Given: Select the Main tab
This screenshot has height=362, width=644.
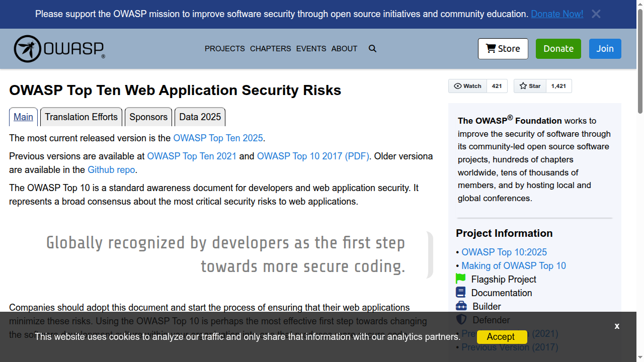Looking at the screenshot, I should 23,117.
